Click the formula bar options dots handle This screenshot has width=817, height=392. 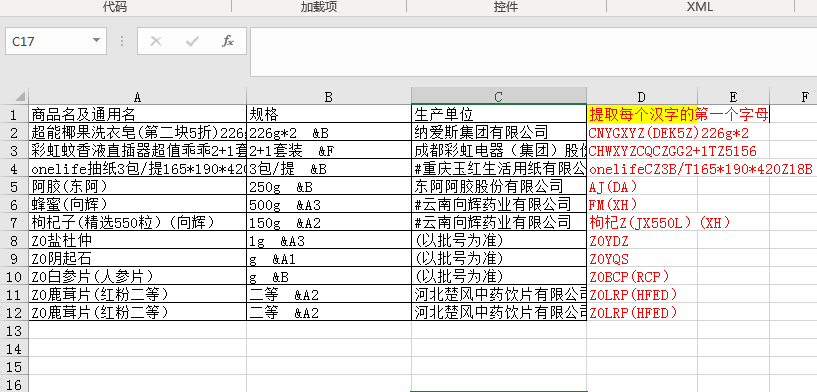122,41
